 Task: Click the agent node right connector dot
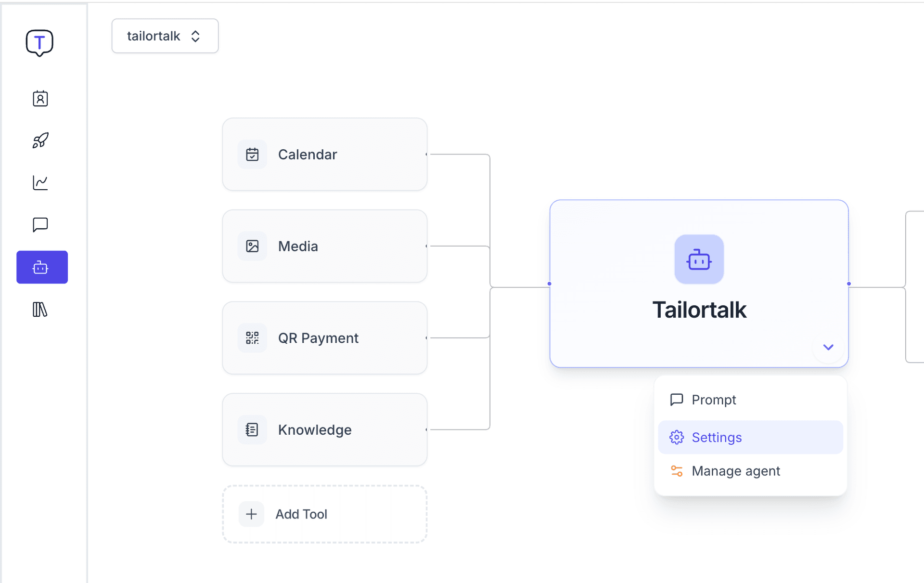click(x=848, y=284)
